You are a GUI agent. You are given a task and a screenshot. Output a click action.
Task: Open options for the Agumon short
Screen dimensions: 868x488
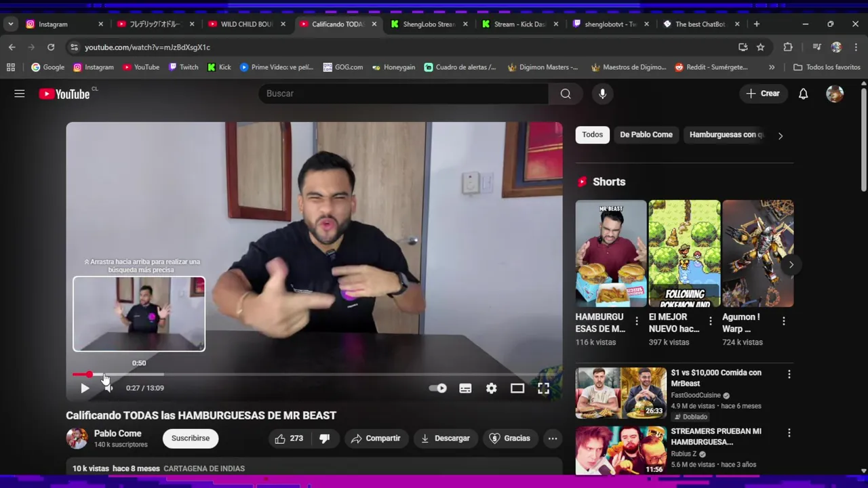click(783, 321)
